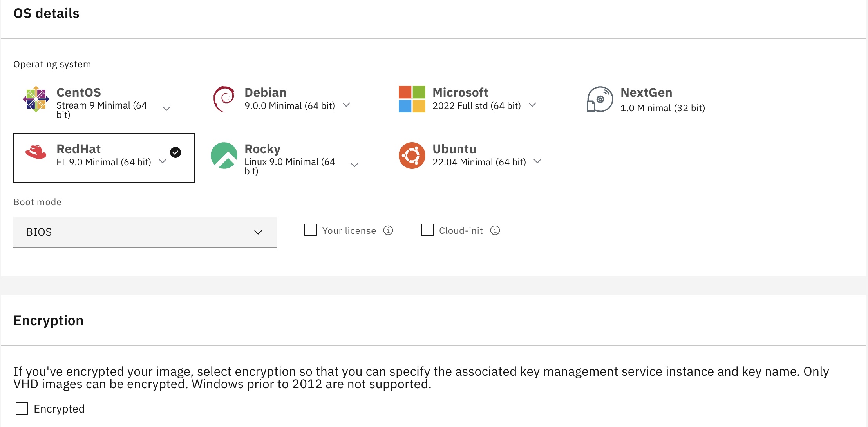Select NextGen 1.0 Minimal (32 bit)
Screen dimensions: 868x427
coord(662,108)
